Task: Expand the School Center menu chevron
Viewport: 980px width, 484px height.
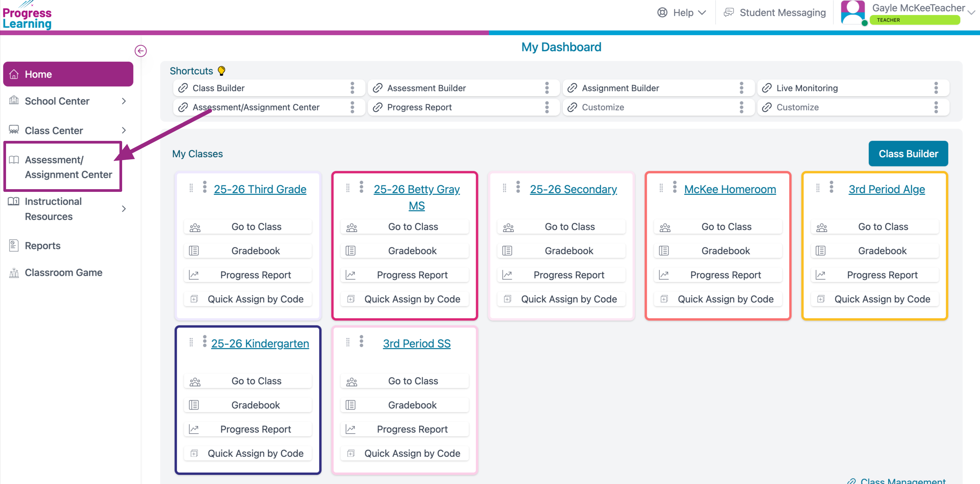Action: click(x=124, y=101)
